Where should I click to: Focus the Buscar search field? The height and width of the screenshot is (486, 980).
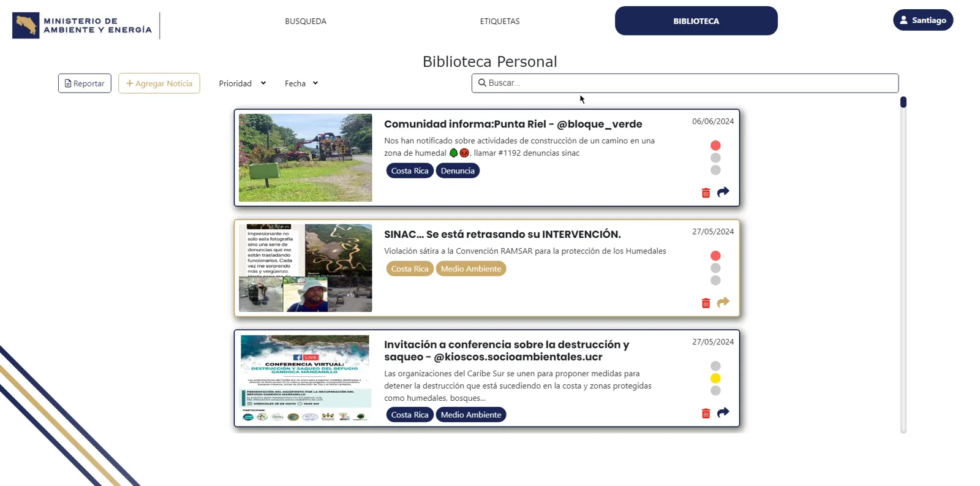(x=685, y=83)
